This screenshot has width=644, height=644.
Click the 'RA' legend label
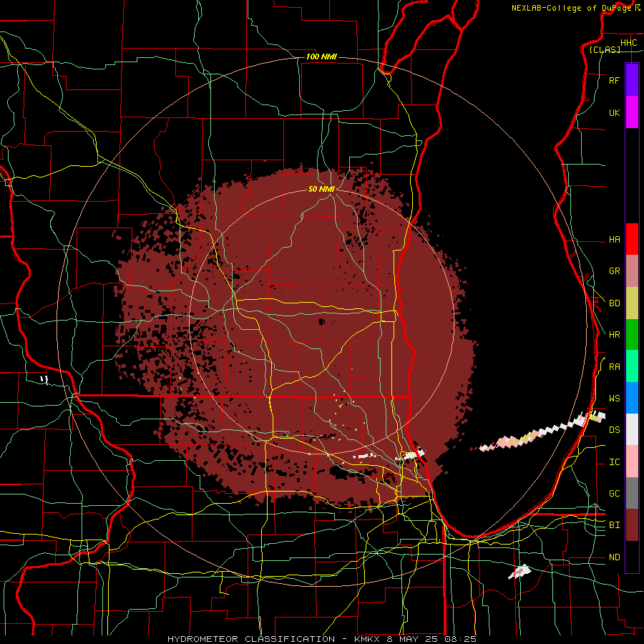[x=614, y=367]
